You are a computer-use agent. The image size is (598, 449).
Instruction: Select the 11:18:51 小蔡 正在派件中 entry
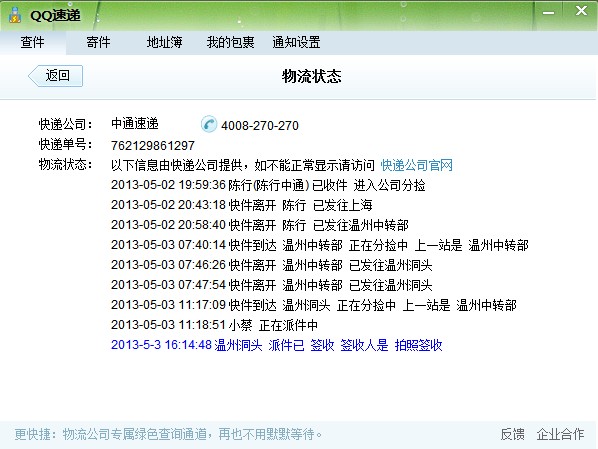(x=214, y=325)
